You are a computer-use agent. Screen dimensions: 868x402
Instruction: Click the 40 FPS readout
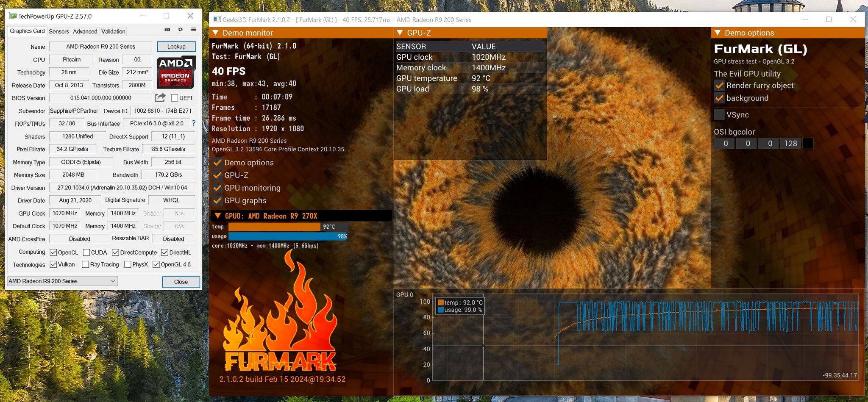[x=229, y=71]
